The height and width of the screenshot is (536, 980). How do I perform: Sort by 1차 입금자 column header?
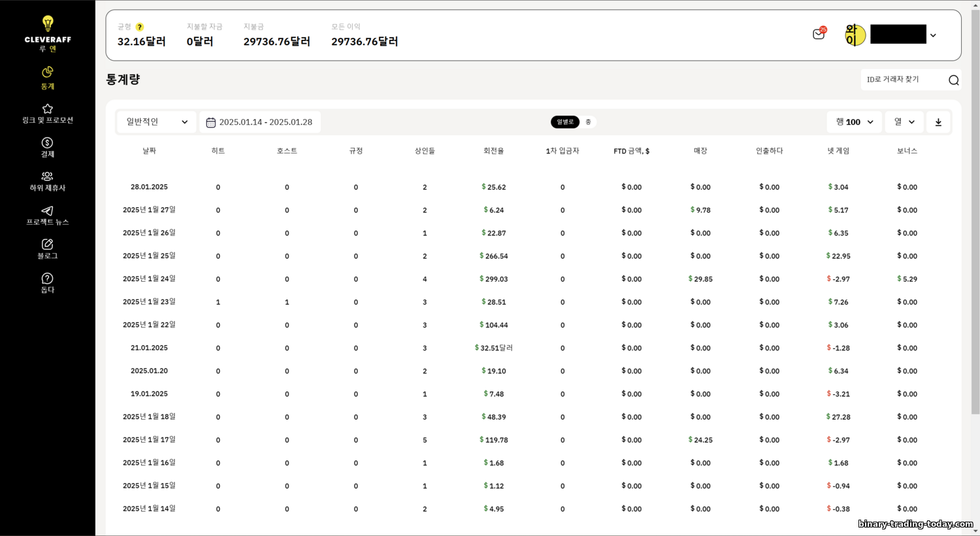tap(563, 151)
